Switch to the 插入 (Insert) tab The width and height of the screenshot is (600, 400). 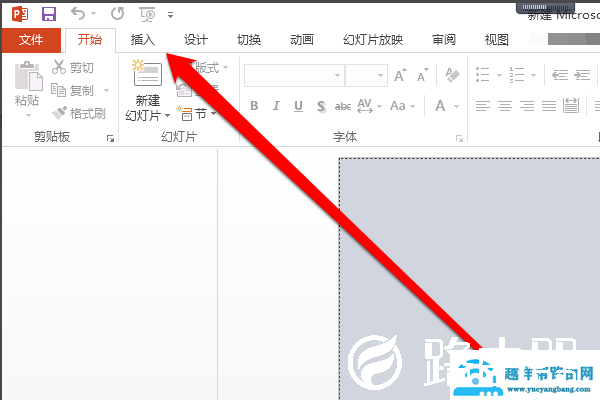(142, 40)
